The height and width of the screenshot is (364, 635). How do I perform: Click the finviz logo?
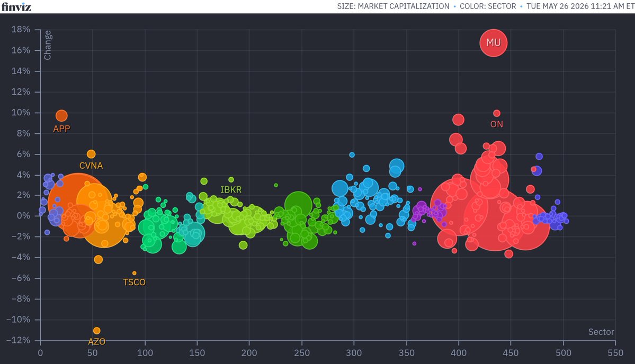[16, 6]
